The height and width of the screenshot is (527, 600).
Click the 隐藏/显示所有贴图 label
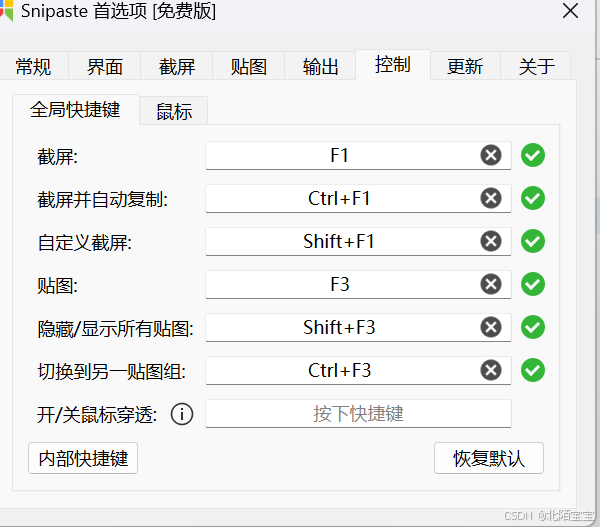(x=115, y=329)
